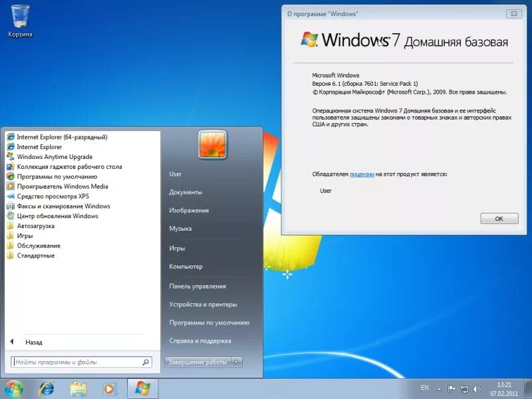Expand the Обслуживание folder
The height and width of the screenshot is (399, 532).
tap(39, 245)
